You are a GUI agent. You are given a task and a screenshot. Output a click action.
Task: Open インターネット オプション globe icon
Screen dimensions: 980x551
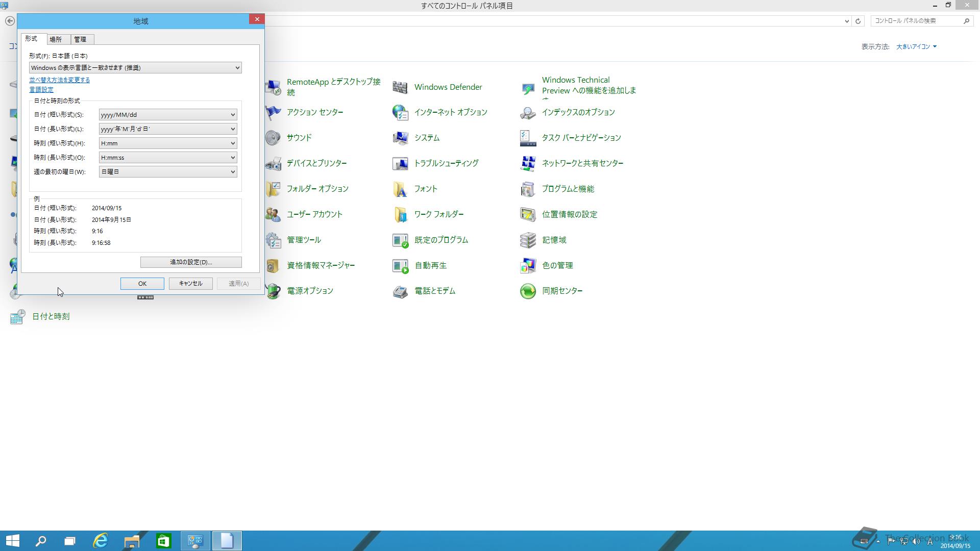[x=400, y=113]
